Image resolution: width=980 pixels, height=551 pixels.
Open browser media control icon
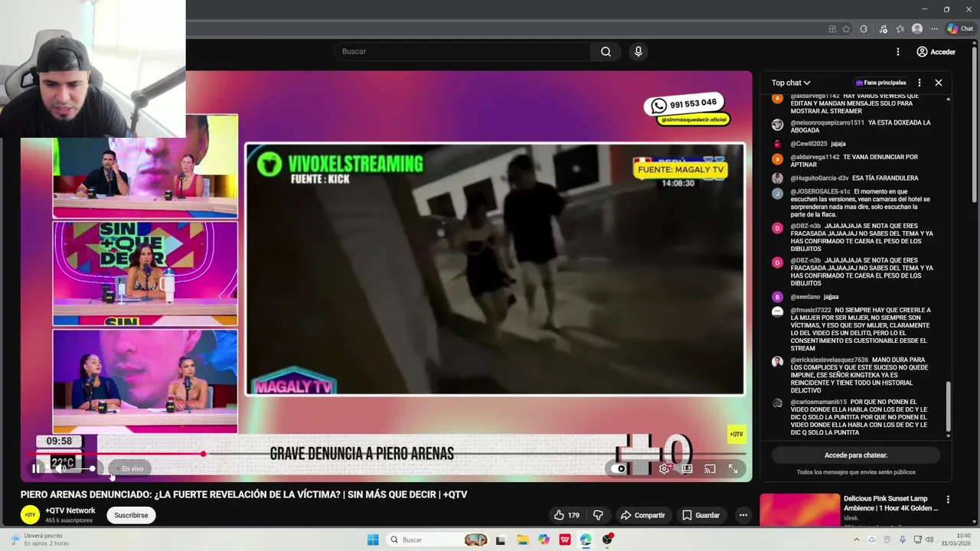[x=883, y=29]
